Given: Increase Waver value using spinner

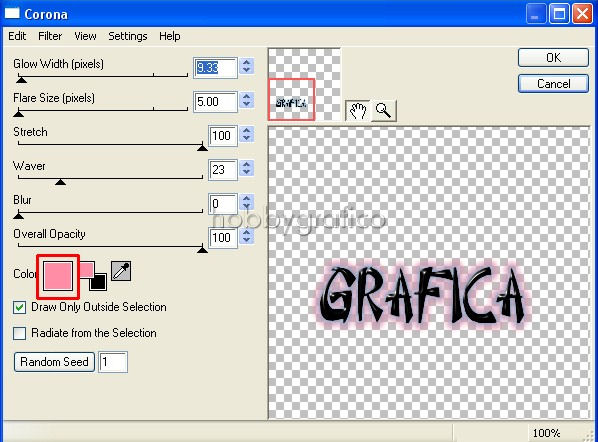Looking at the screenshot, I should (x=247, y=165).
